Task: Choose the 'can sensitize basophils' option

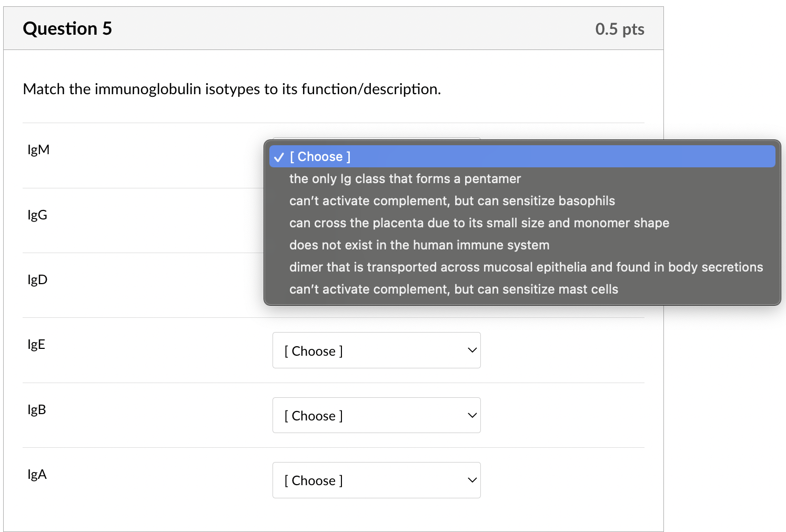Action: (x=451, y=201)
